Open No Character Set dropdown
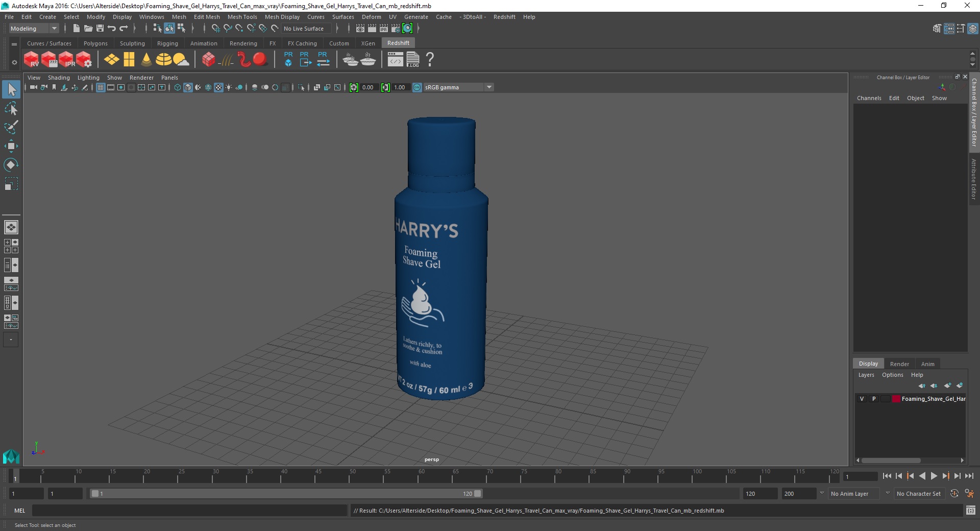980x531 pixels. 920,494
